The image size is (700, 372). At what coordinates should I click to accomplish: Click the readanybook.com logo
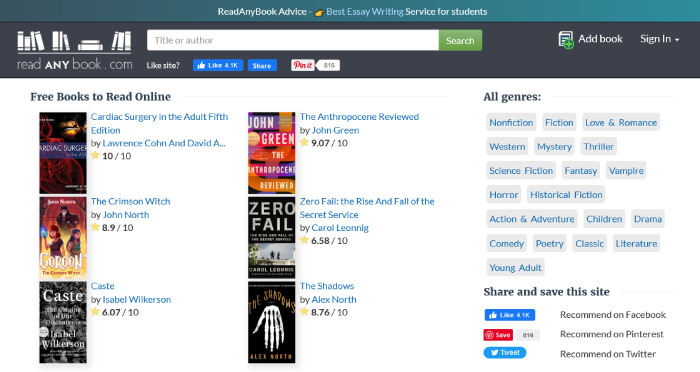[75, 50]
